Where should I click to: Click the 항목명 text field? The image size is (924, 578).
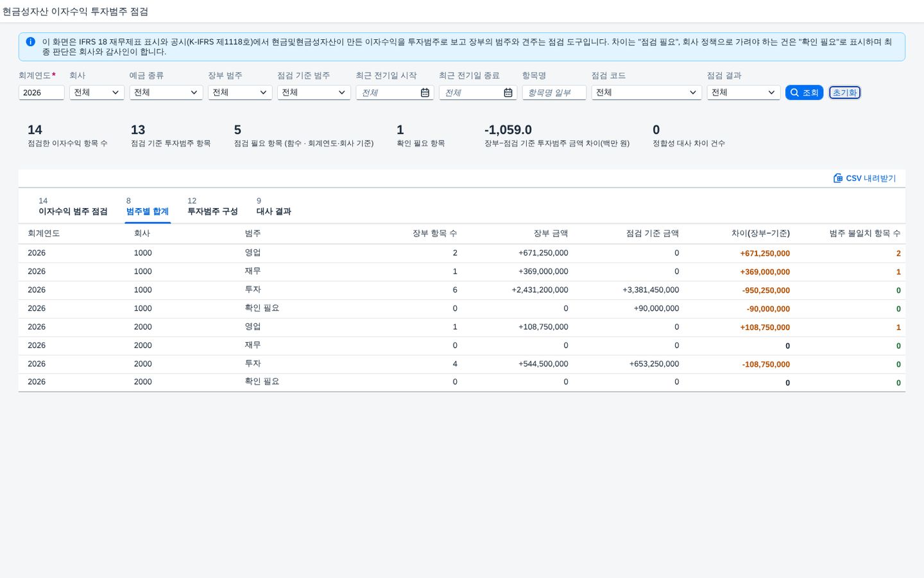(x=554, y=92)
